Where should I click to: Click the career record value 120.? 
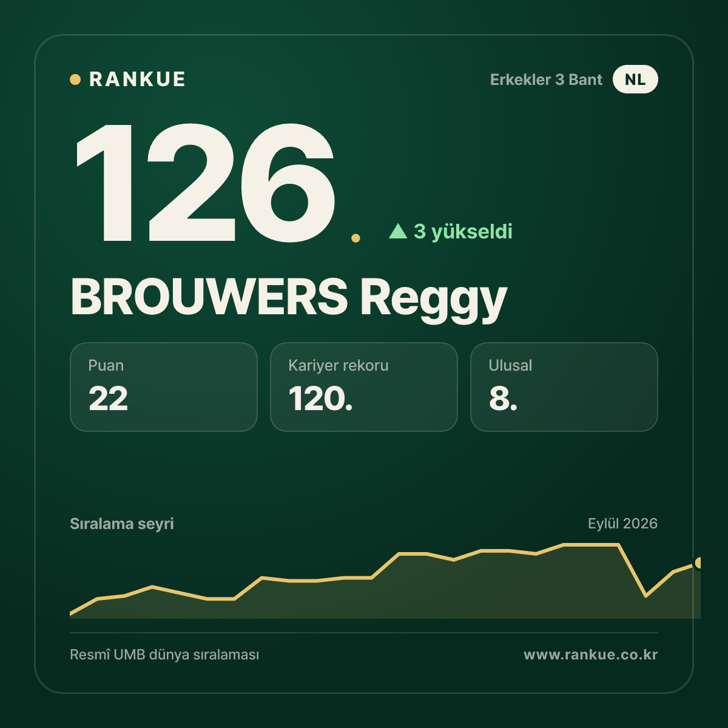[x=320, y=399]
